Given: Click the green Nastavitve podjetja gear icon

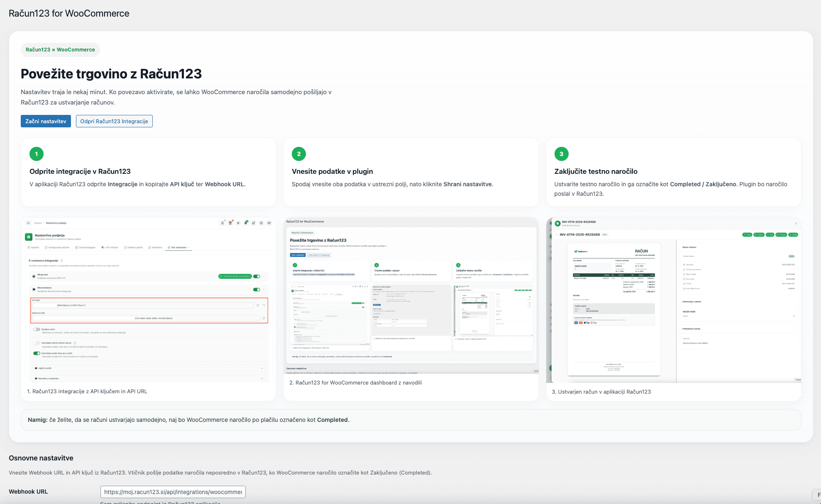Looking at the screenshot, I should point(29,237).
